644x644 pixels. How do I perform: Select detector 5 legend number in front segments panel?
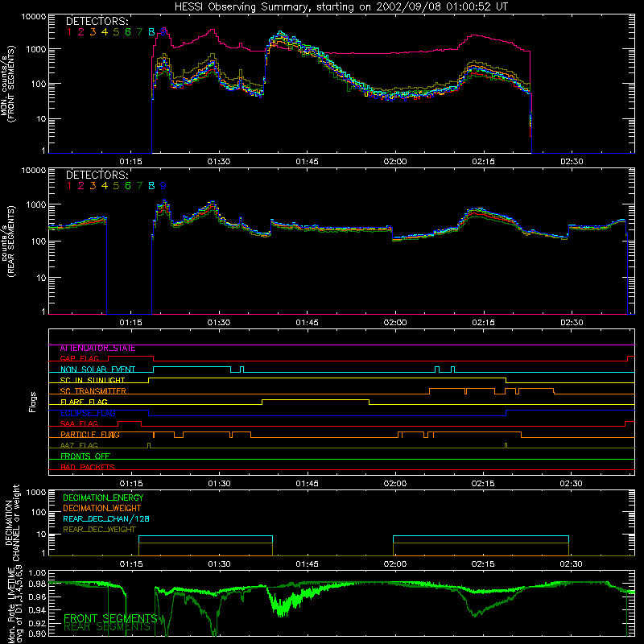tap(116, 32)
